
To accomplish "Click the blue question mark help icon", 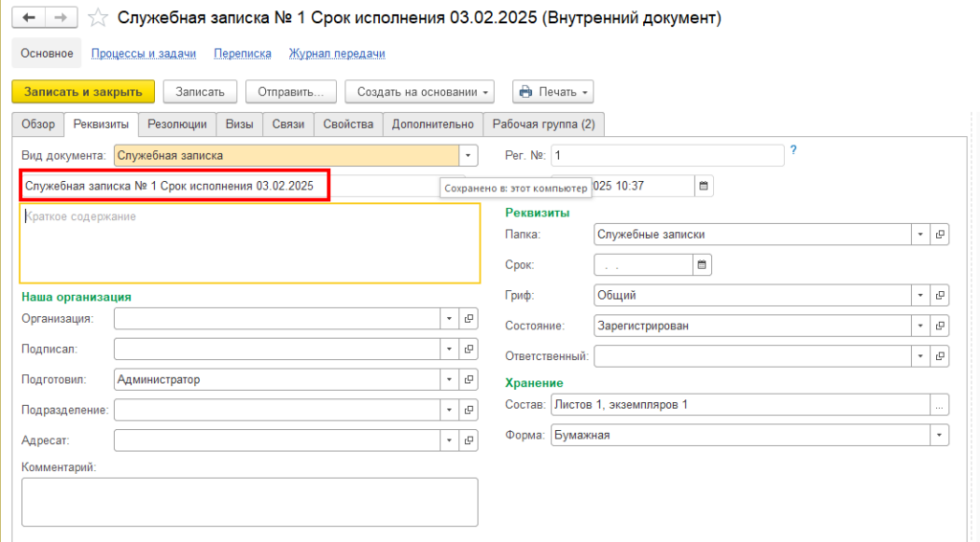I will pos(793,150).
